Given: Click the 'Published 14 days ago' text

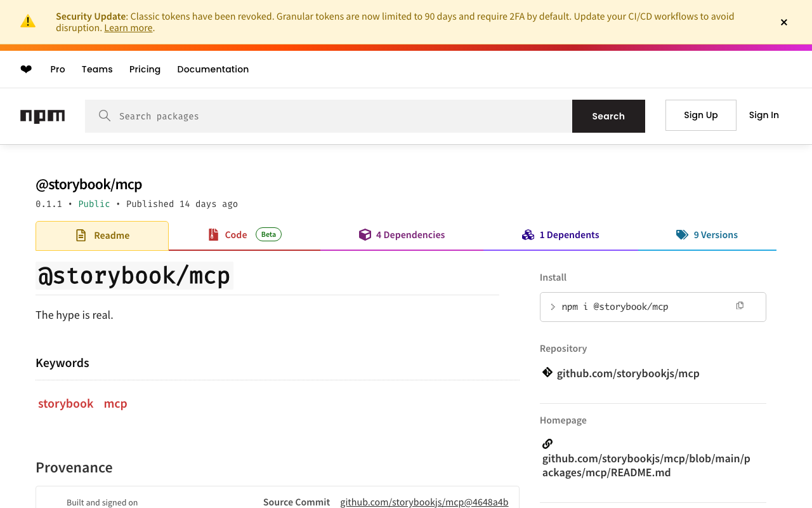Looking at the screenshot, I should point(182,204).
